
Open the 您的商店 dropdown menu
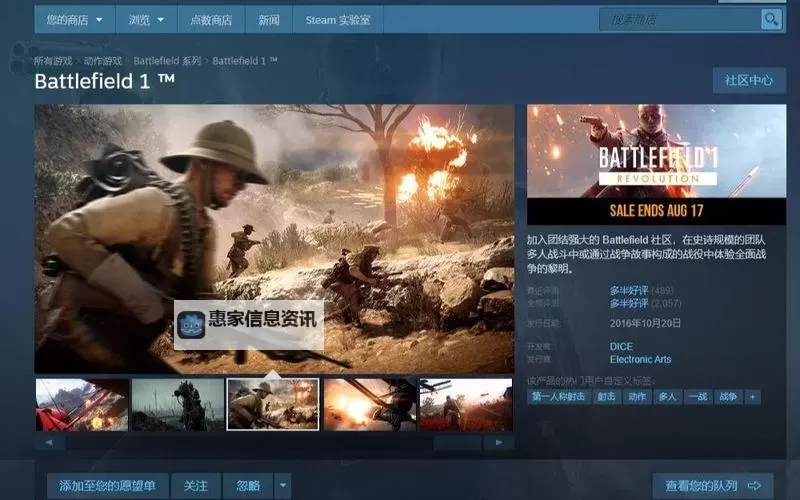pos(74,20)
